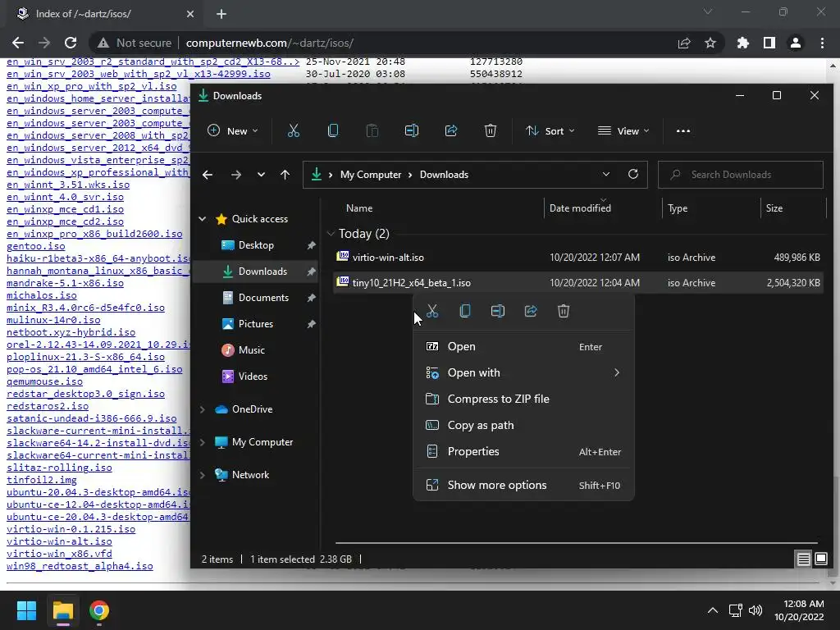Click Rename icon in context menu
Image resolution: width=840 pixels, height=630 pixels.
point(498,311)
